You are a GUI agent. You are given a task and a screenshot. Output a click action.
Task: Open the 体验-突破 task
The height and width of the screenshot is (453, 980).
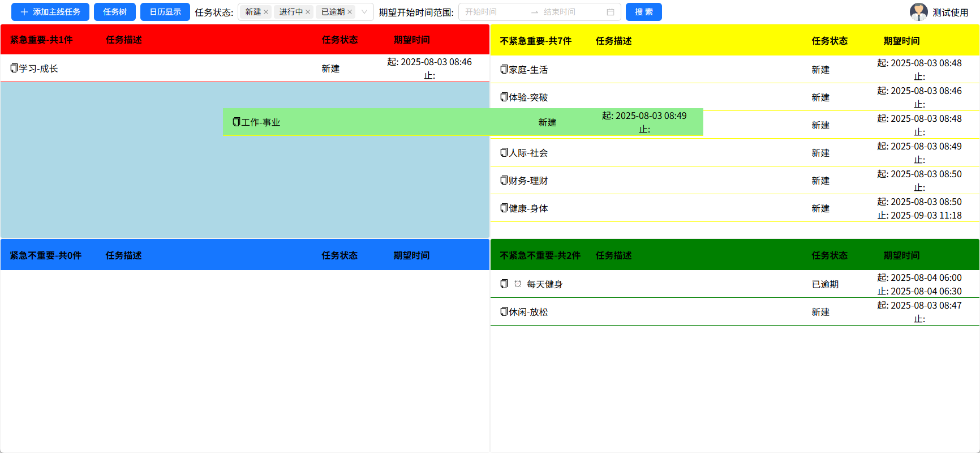coord(528,97)
